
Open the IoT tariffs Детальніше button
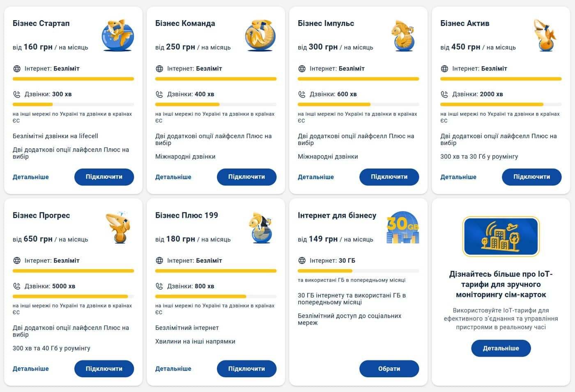(501, 348)
